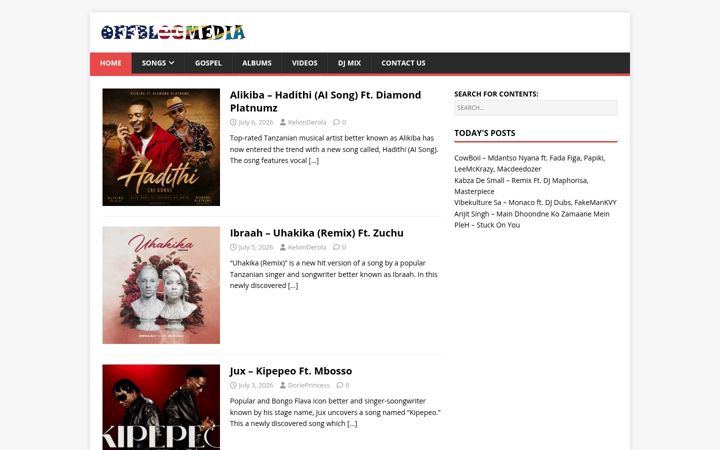Click the comment bubble icon on Uhakika post
The width and height of the screenshot is (720, 450).
pos(337,247)
